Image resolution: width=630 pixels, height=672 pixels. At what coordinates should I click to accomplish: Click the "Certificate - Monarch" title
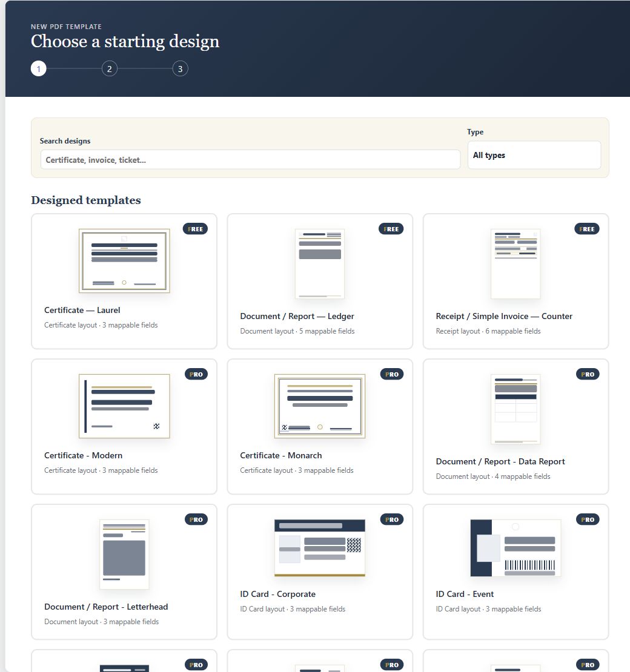point(281,455)
